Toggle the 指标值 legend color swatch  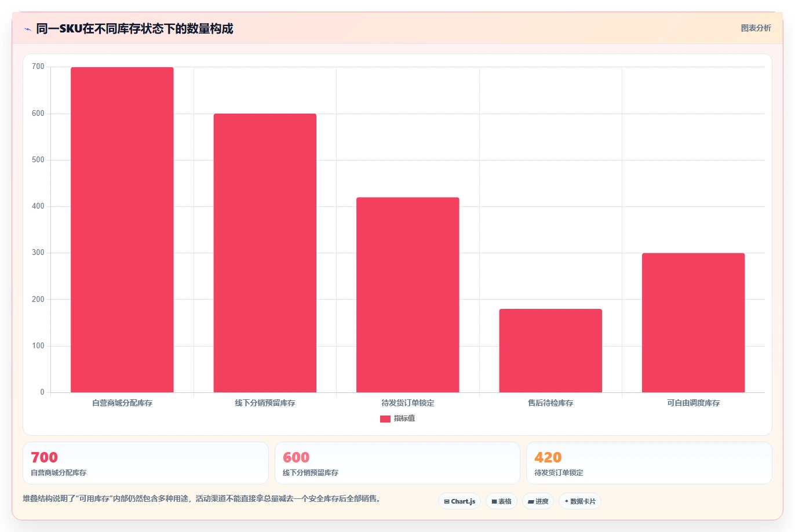[x=385, y=419]
